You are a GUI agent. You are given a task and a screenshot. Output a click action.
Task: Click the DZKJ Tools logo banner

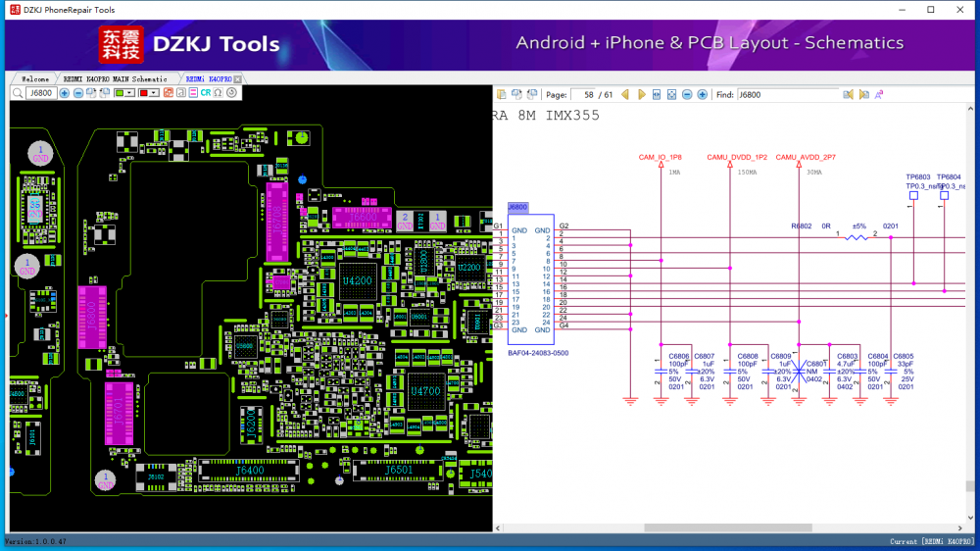pos(190,44)
